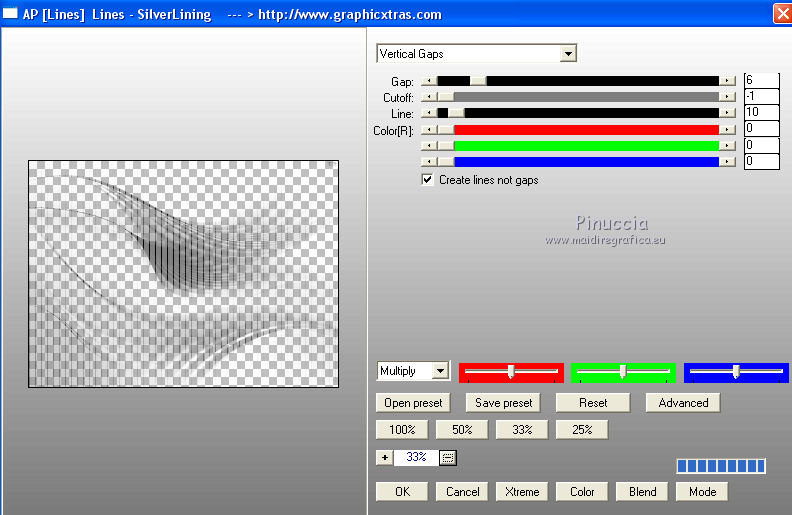Click the blue blend channel slider
This screenshot has height=515, width=792.
click(736, 372)
